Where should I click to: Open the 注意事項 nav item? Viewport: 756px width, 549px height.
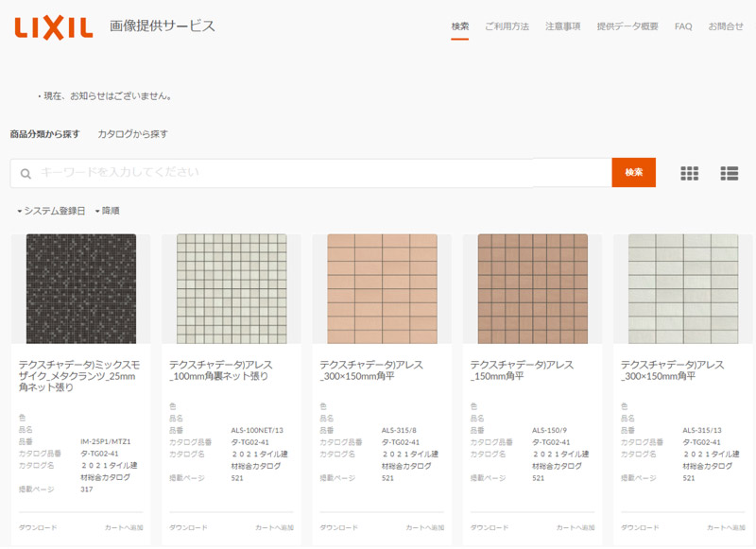(562, 26)
